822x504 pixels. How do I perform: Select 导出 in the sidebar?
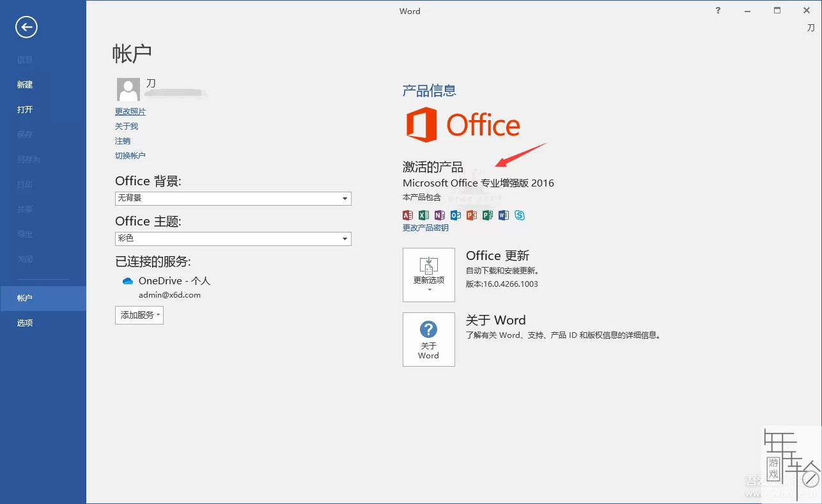coord(43,234)
